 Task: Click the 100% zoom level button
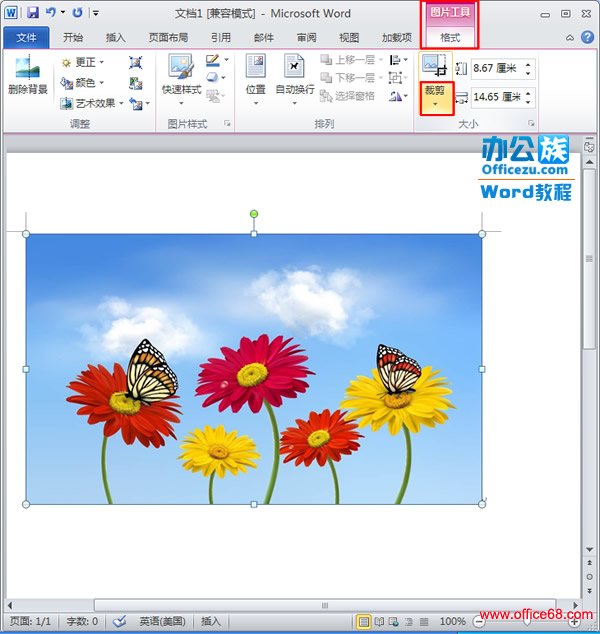point(452,621)
